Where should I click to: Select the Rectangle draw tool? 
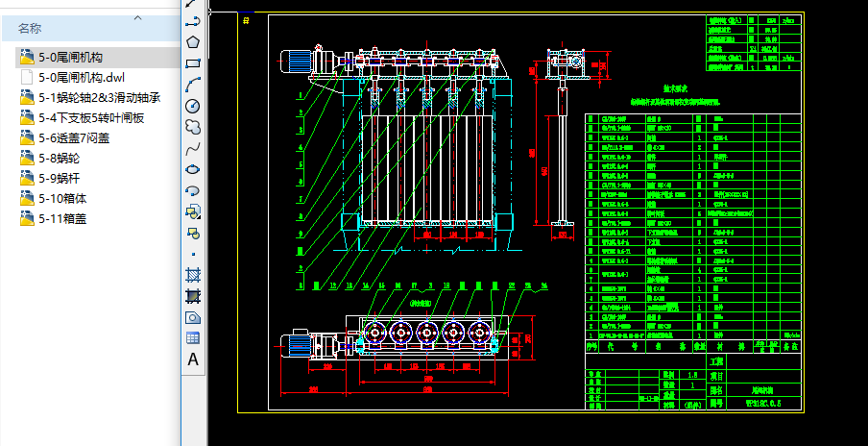193,62
